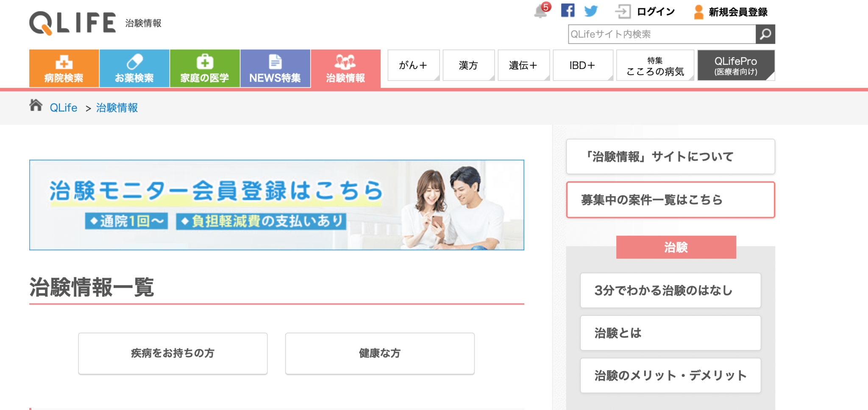
Task: Click the search magnifier button
Action: point(765,34)
